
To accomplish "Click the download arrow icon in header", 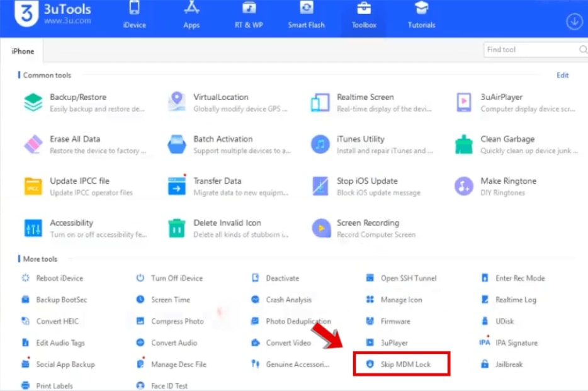I will (x=574, y=22).
